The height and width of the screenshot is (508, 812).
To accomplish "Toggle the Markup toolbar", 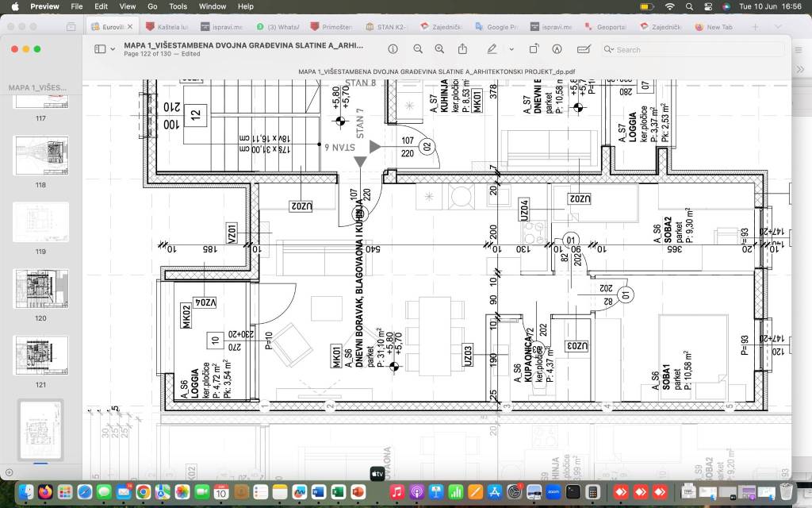I will coord(557,49).
